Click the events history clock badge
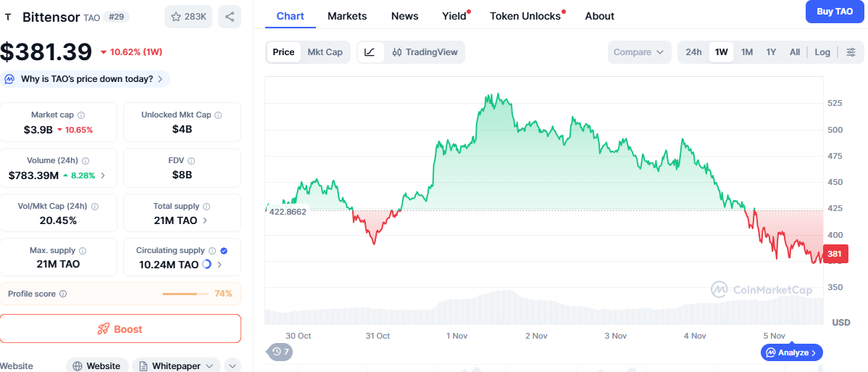This screenshot has width=868, height=372. [280, 352]
